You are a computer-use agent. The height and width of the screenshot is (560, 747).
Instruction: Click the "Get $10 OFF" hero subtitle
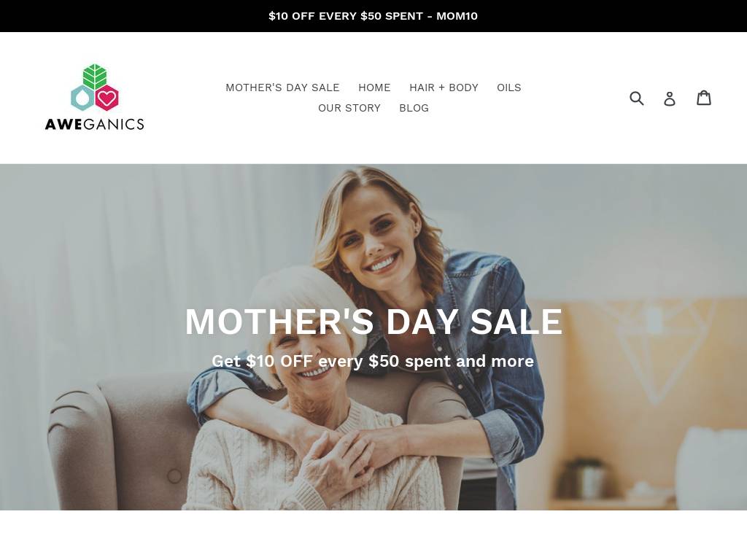(373, 361)
